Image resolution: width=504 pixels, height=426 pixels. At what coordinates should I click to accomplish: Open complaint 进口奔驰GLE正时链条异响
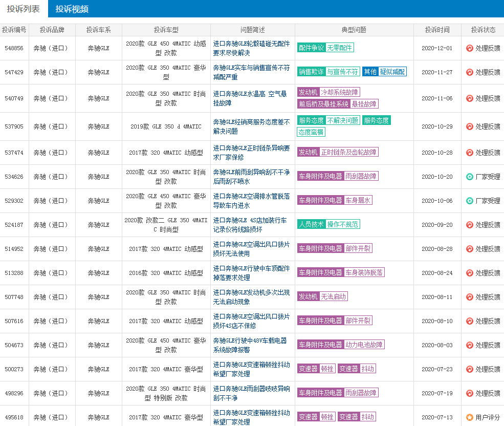(x=251, y=153)
